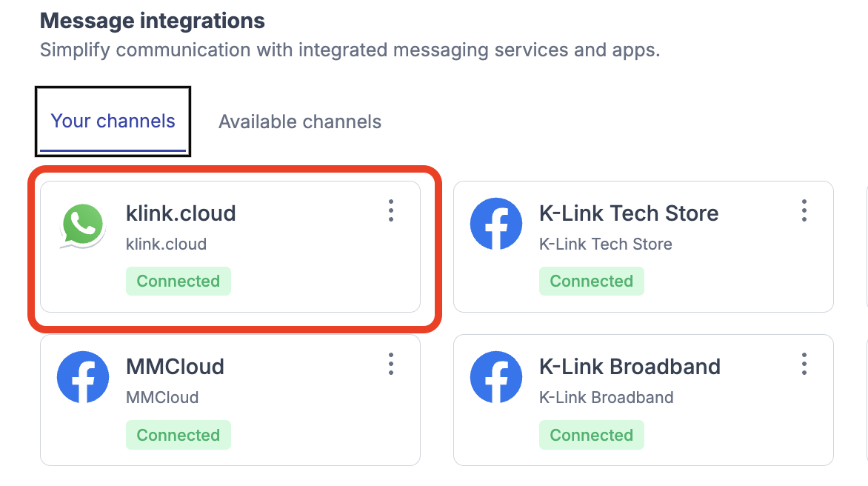Viewport: 868px width, 486px height.
Task: Click the WhatsApp icon on klink.cloud card
Action: tap(83, 226)
